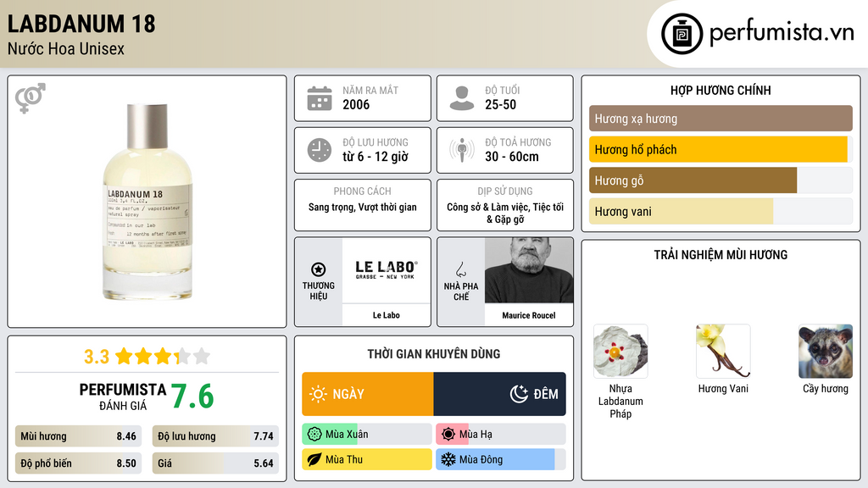Click the style text Sang trọng, Vượt thời gian
Screen dimensions: 868x488
[363, 207]
